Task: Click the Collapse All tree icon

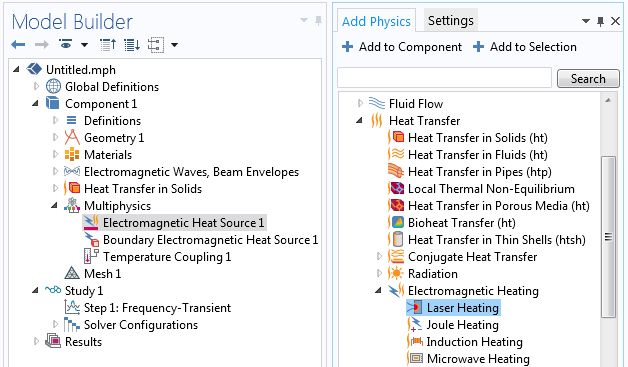Action: click(108, 44)
